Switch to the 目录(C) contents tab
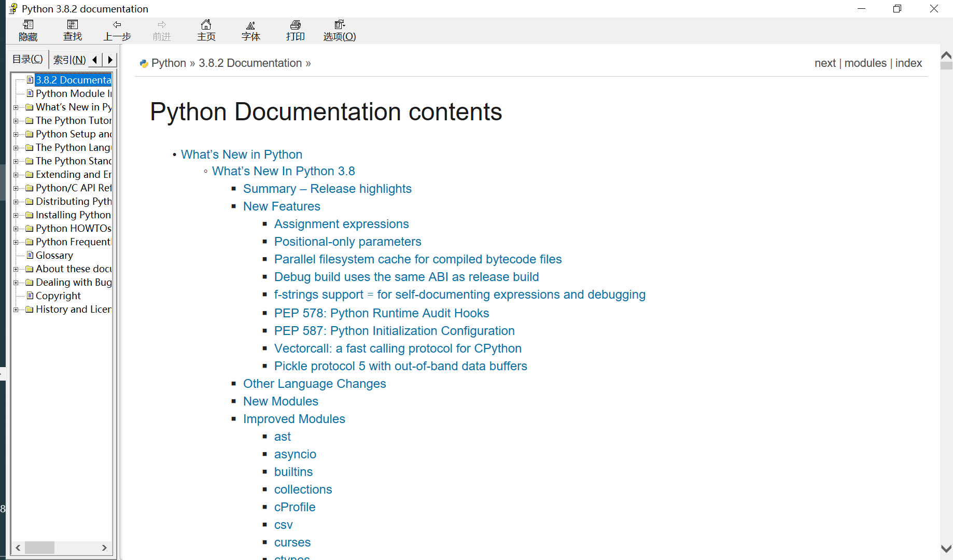This screenshot has width=953, height=560. click(28, 59)
